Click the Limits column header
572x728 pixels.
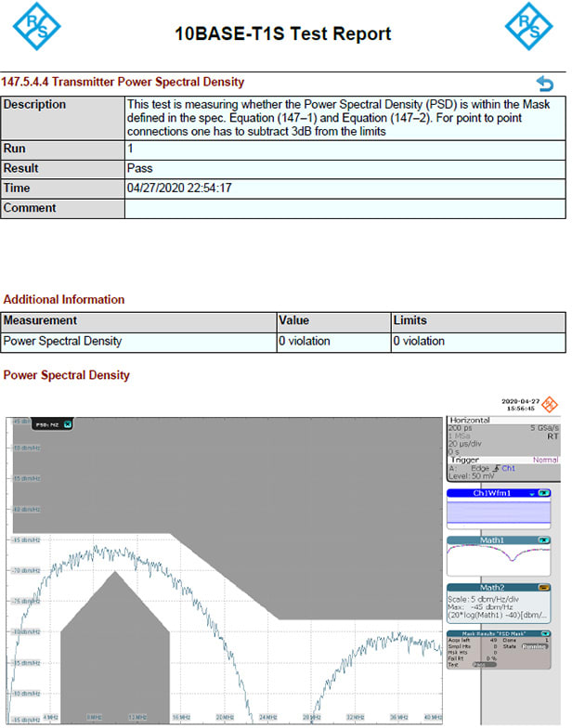point(478,321)
